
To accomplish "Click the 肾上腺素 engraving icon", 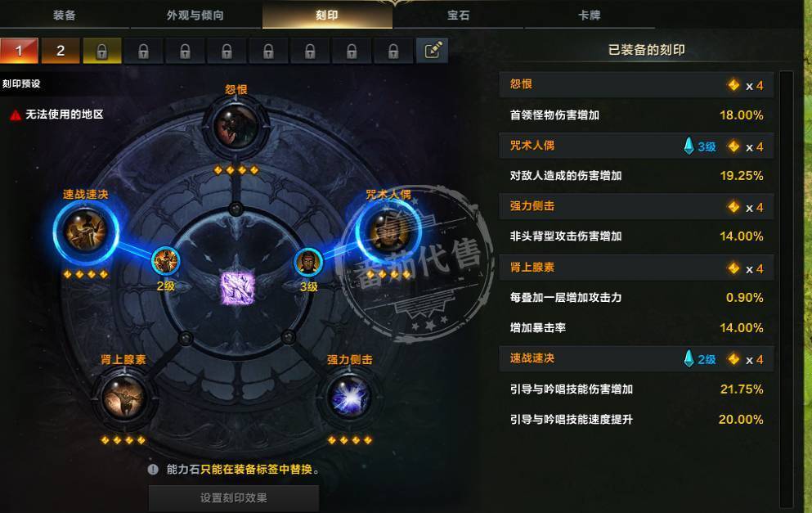I will 123,397.
